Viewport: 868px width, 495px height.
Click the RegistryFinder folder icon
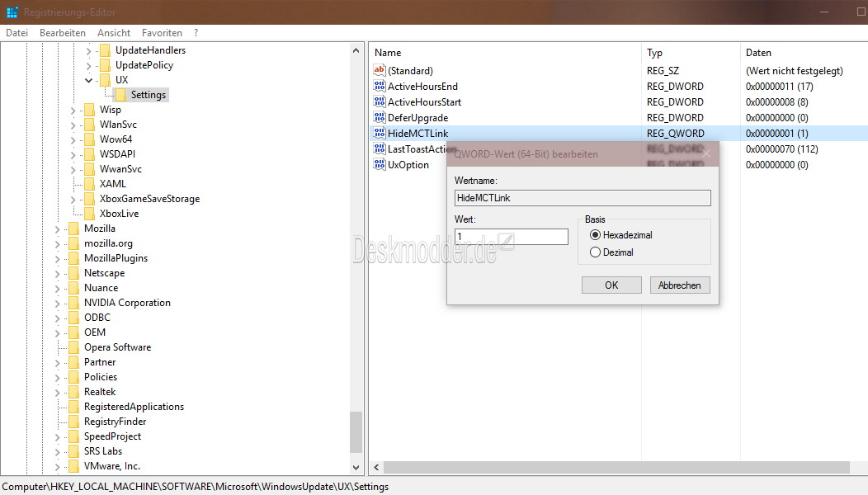pos(73,422)
